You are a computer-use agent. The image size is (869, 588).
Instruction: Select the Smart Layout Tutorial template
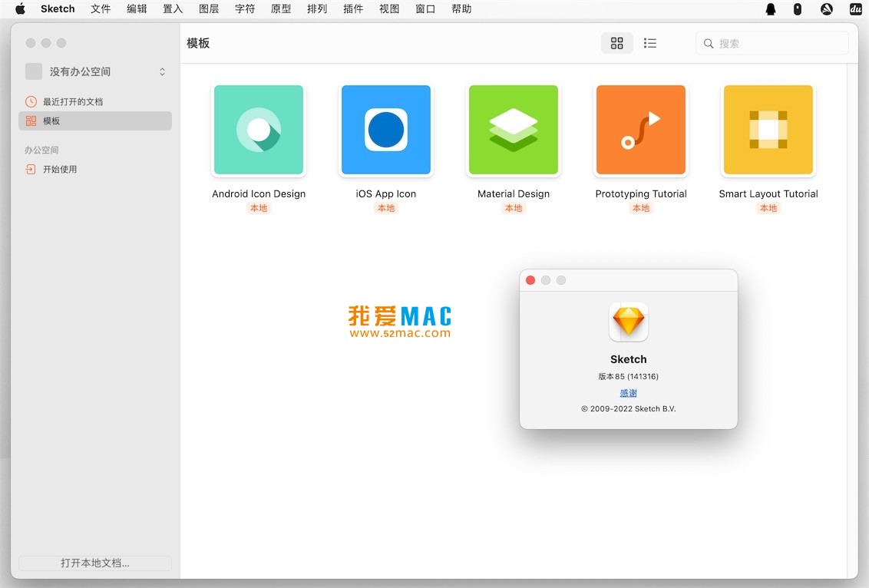[x=768, y=130]
